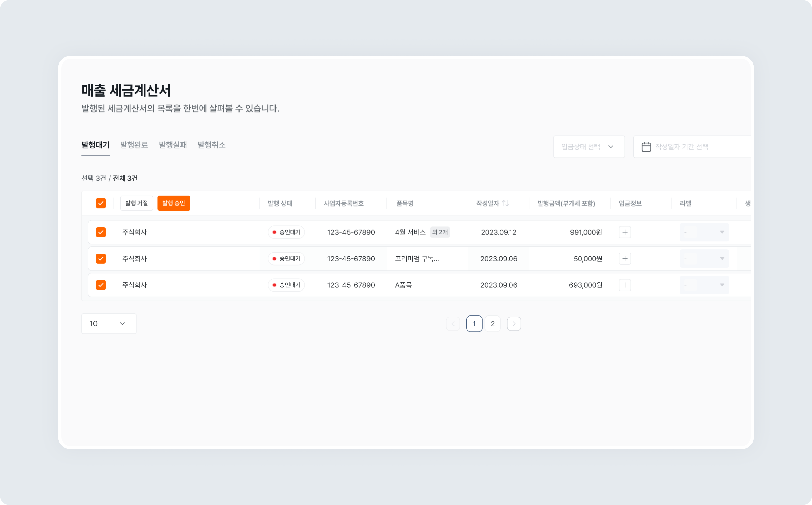Viewport: 812px width, 505px height.
Task: Click the plus icon on the A품목 row
Action: (625, 285)
